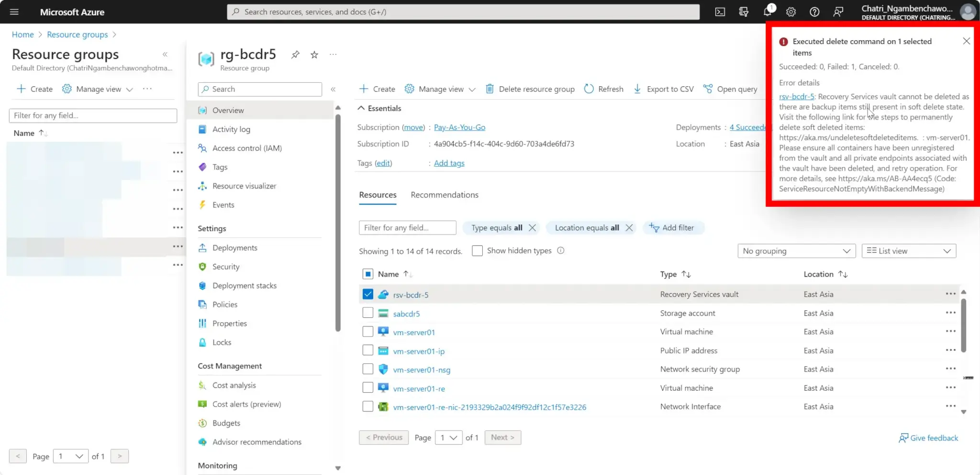Open more options ellipsis beside rg-bcdr5 title
The width and height of the screenshot is (980, 475).
(x=333, y=55)
